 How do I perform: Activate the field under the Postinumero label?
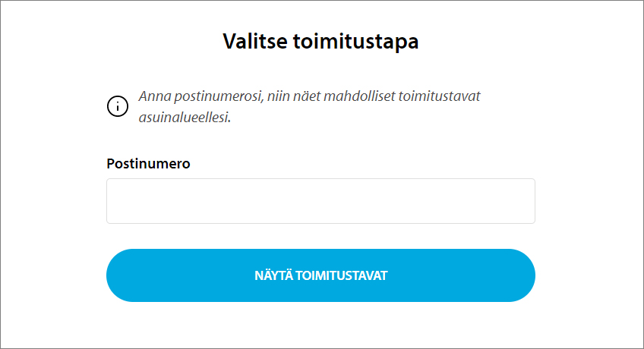[x=320, y=201]
